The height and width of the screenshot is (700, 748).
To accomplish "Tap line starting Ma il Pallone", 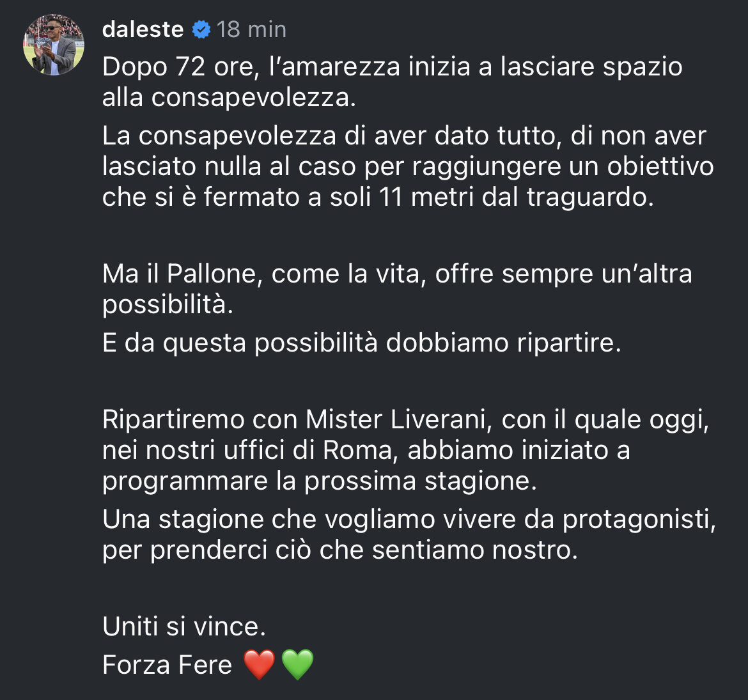I will 397,274.
